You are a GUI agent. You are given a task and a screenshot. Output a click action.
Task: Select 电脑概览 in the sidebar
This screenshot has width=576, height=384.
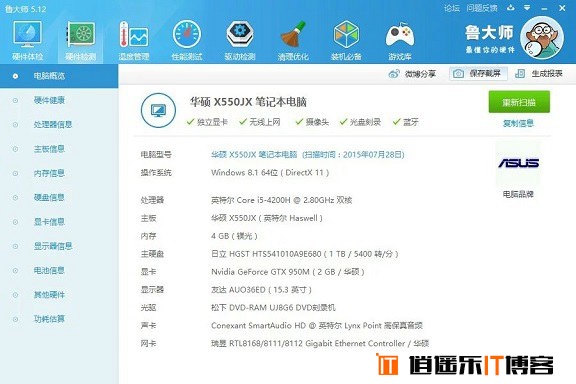[59, 76]
